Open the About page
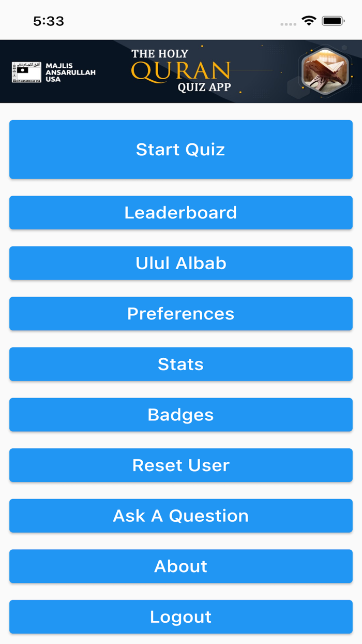The width and height of the screenshot is (362, 644). [x=180, y=566]
